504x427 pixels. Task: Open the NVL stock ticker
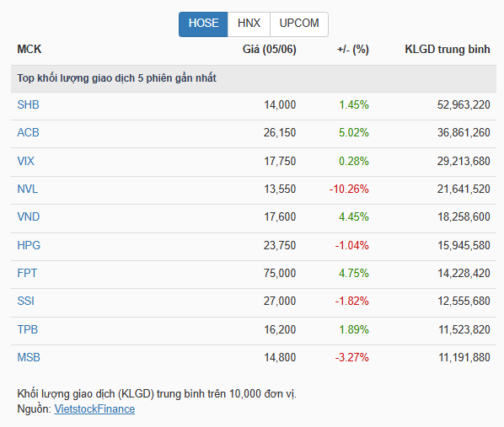(x=28, y=189)
